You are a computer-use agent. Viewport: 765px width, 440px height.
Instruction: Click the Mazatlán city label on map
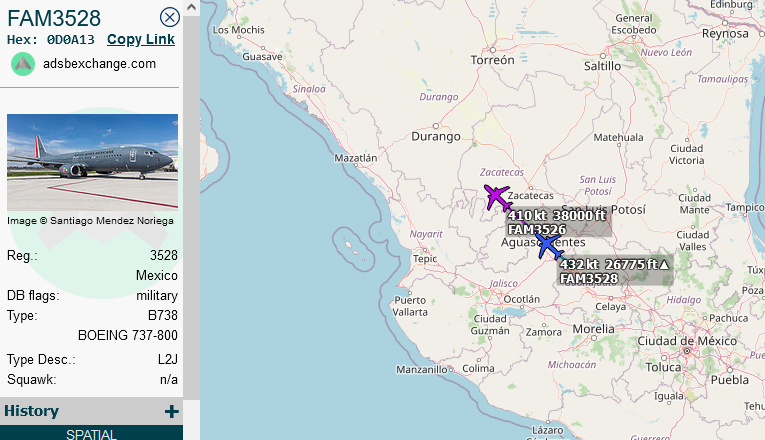356,158
